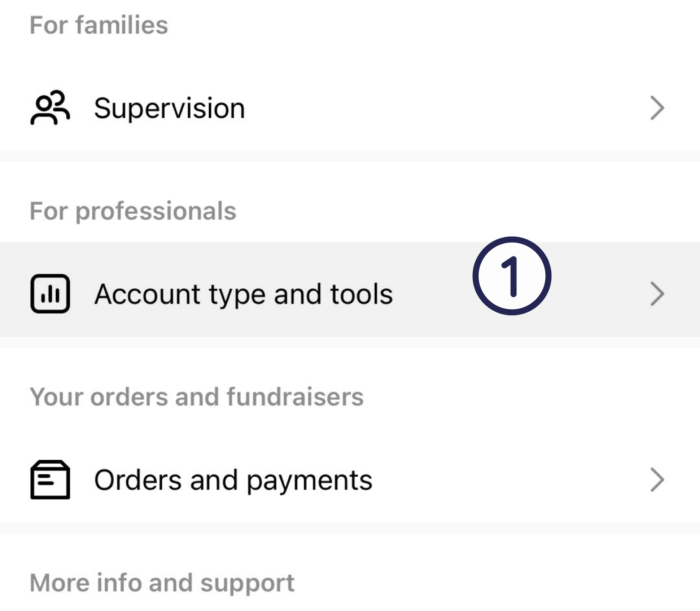
Task: Open the Supervision settings row
Action: (350, 108)
